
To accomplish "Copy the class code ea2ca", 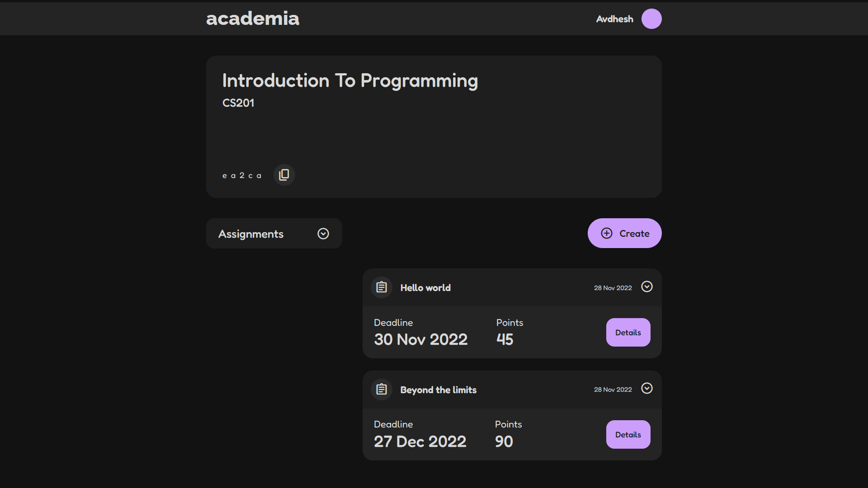I will click(x=284, y=175).
